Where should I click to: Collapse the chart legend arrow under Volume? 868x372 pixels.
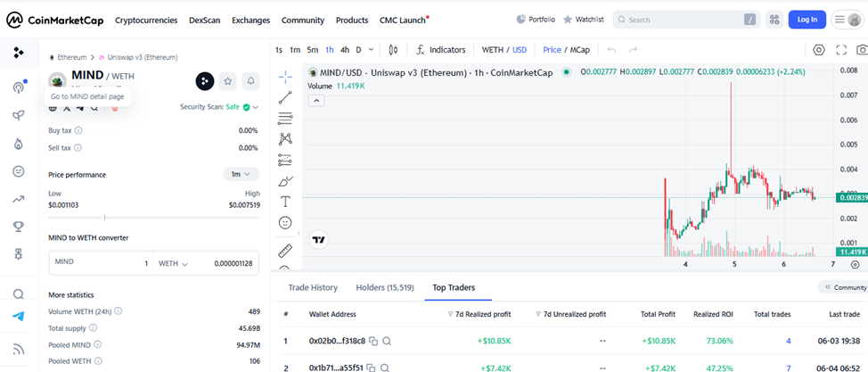(x=316, y=100)
